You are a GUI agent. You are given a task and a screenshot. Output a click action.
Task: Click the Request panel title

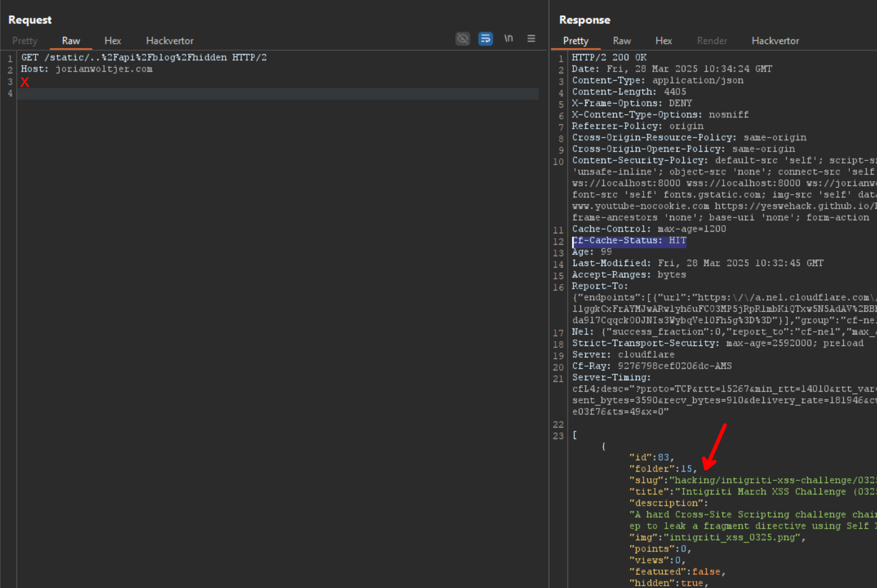(x=30, y=20)
